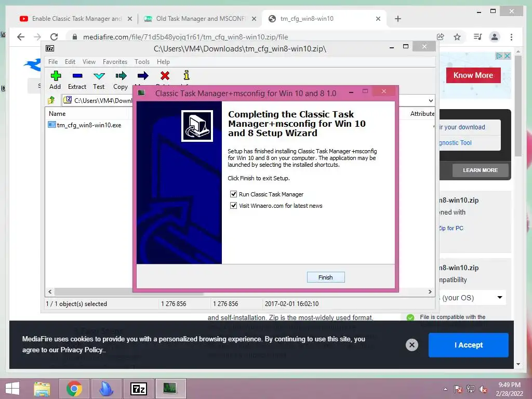Click the Zip for PC link
The height and width of the screenshot is (399, 532).
point(451,228)
